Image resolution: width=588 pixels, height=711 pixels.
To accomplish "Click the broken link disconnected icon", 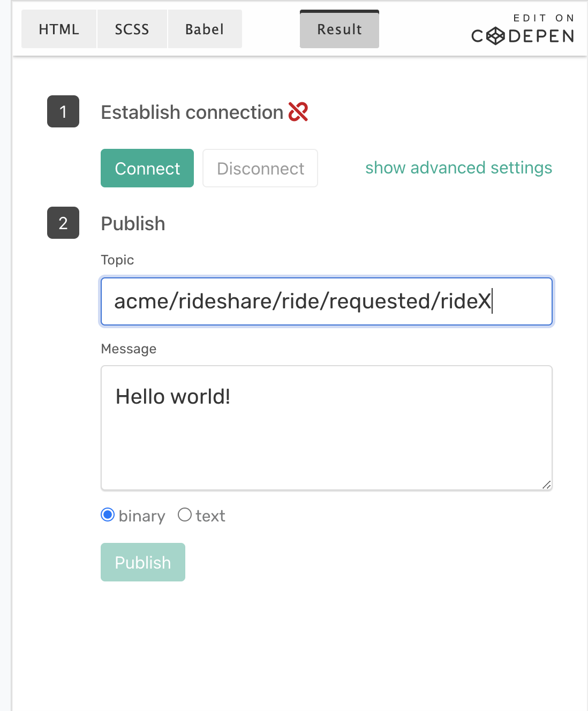I will 298,111.
